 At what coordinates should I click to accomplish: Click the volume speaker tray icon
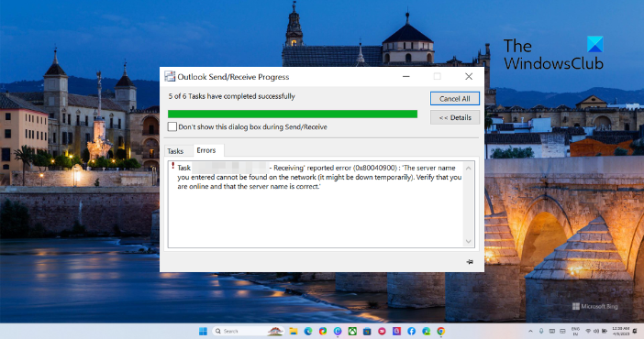point(596,331)
